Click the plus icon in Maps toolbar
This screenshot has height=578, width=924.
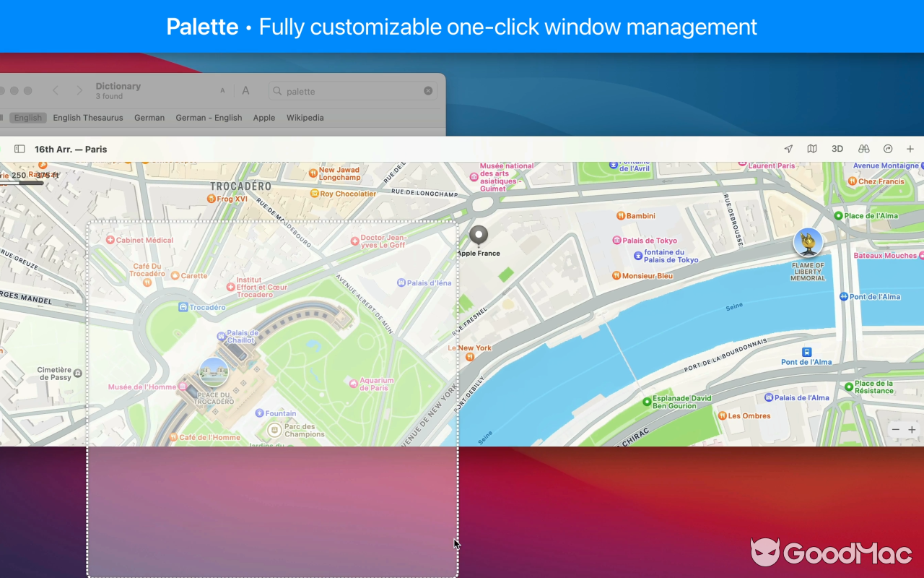tap(910, 149)
